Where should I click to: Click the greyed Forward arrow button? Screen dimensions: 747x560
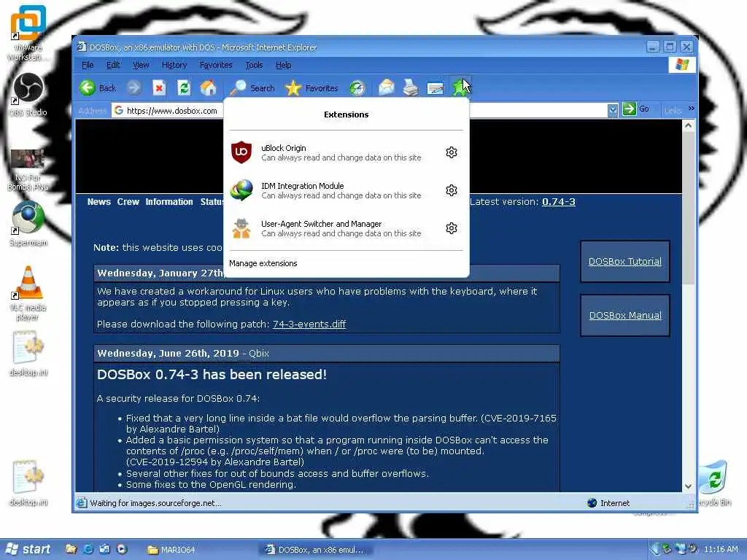[134, 87]
